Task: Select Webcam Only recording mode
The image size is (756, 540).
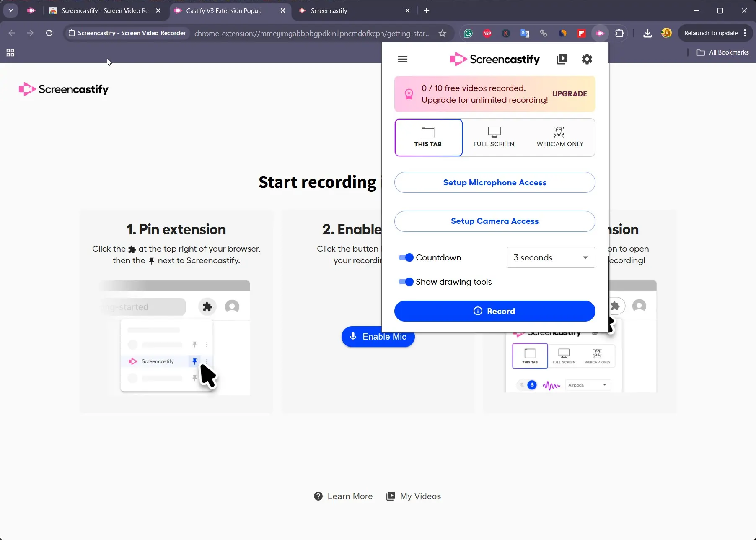Action: point(559,138)
